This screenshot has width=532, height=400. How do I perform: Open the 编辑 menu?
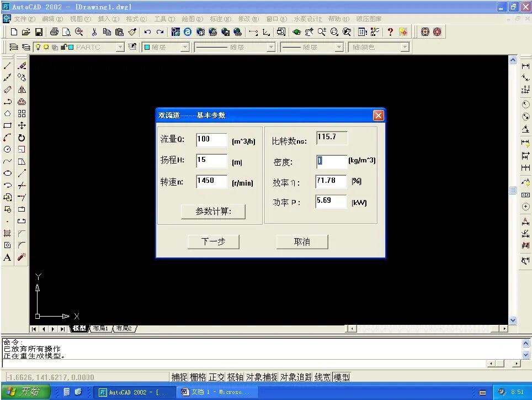point(52,19)
